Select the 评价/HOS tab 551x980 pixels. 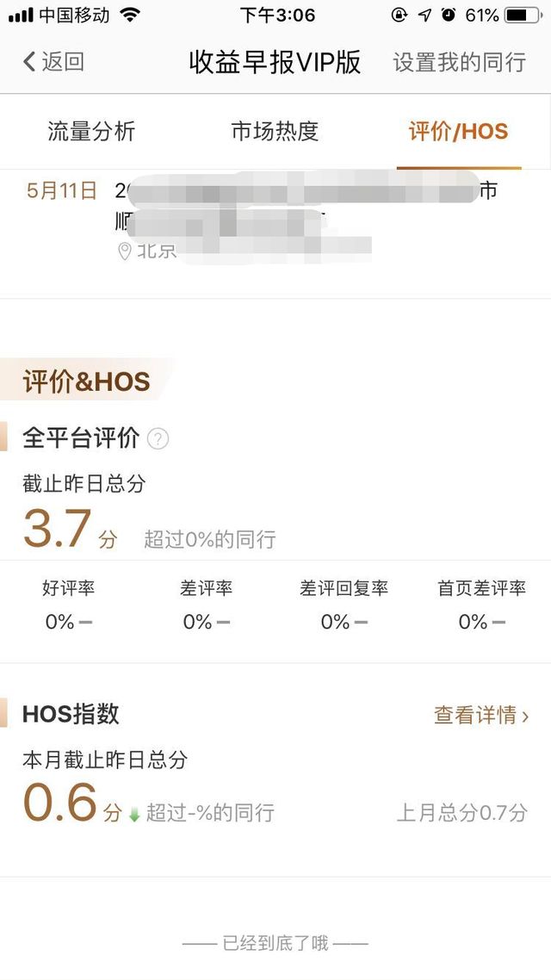tap(459, 132)
